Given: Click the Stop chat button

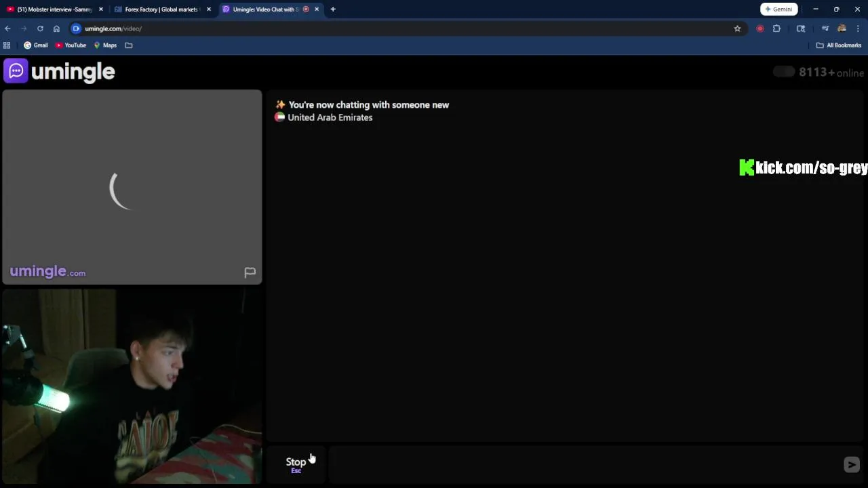Looking at the screenshot, I should point(296,464).
